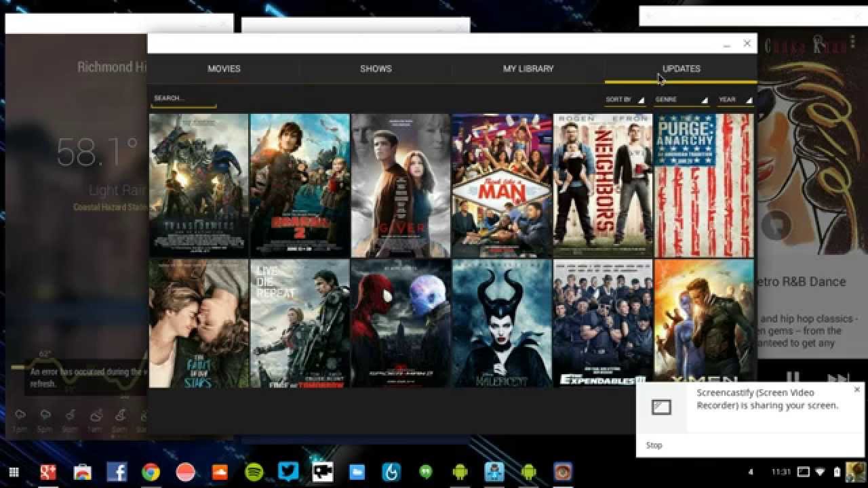Open the blue flame app icon in shelf

(x=391, y=472)
